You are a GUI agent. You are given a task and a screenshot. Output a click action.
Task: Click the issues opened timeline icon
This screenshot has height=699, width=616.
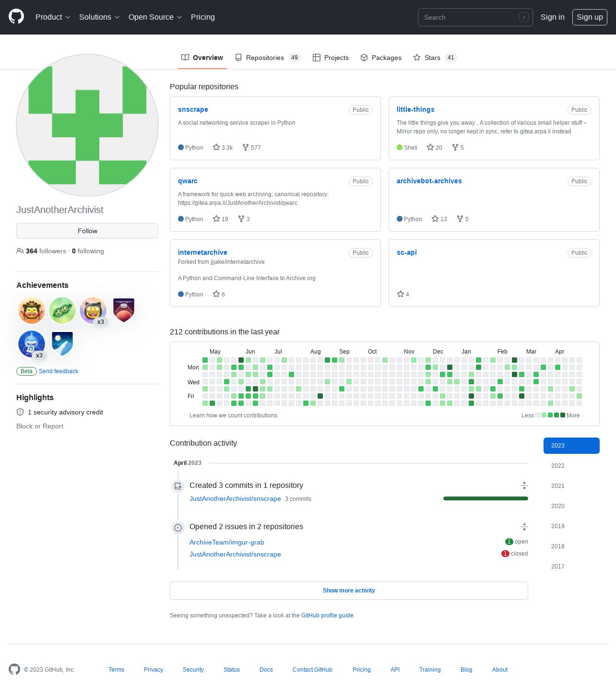click(178, 528)
